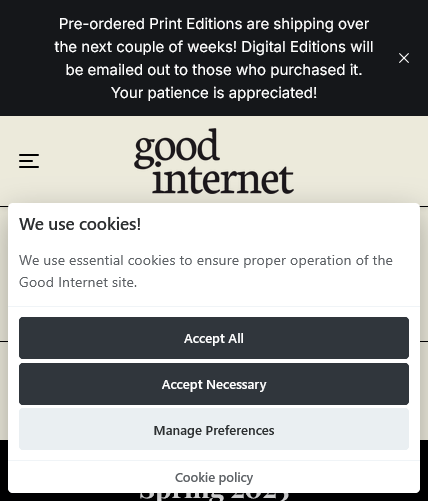The height and width of the screenshot is (501, 428).
Task: Choose Accept Necessary cookies only
Action: point(214,384)
